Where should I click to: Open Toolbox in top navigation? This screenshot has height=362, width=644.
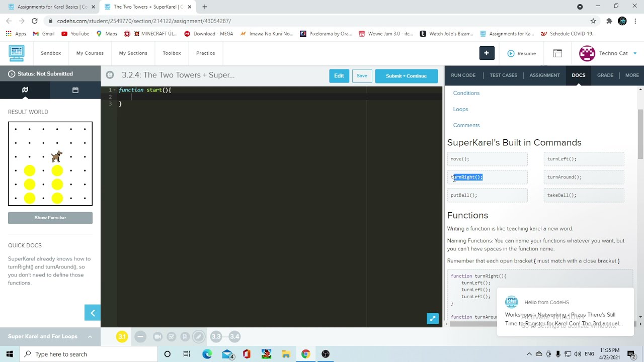(172, 53)
